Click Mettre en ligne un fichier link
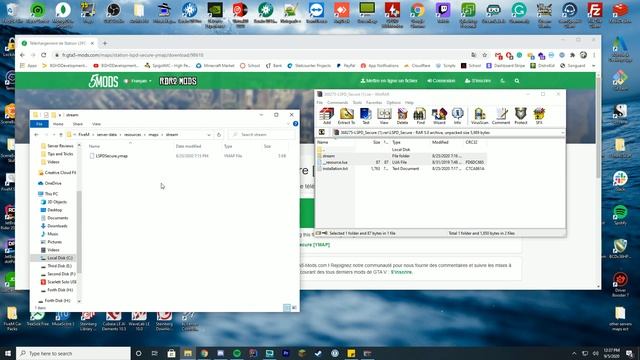 [389, 81]
